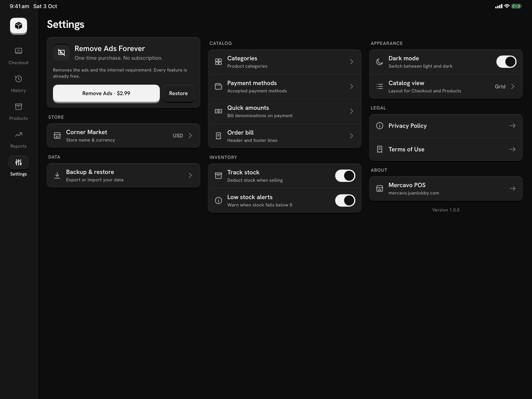Click the Payment methods wallet icon
532x399 pixels.
(218, 87)
